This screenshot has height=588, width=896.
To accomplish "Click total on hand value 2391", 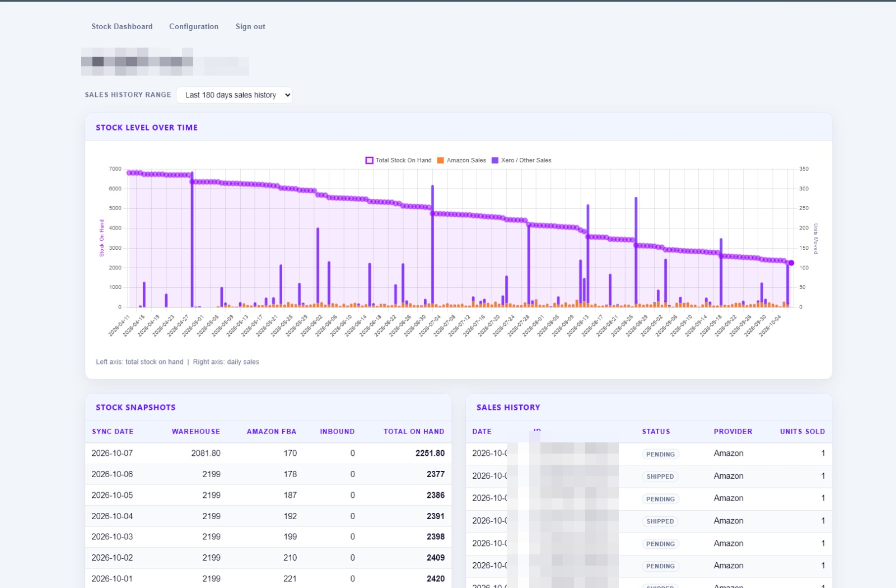I will 436,516.
